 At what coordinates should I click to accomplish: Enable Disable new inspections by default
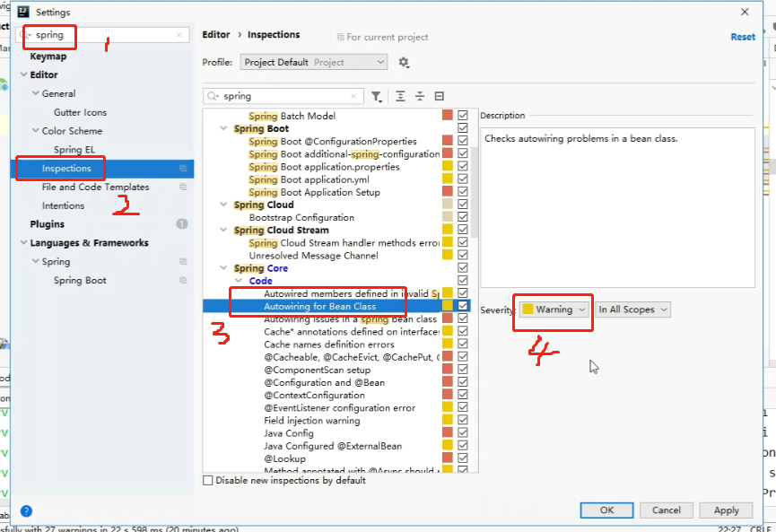pos(208,481)
